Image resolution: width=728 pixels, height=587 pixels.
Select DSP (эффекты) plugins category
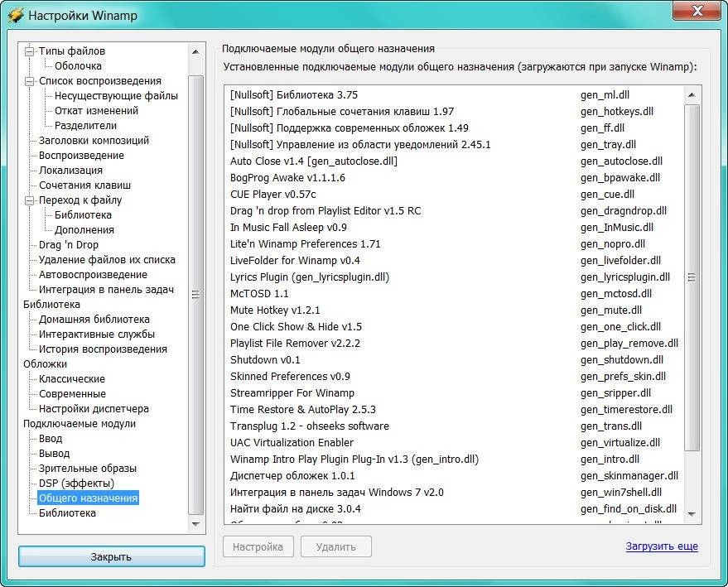click(x=76, y=483)
